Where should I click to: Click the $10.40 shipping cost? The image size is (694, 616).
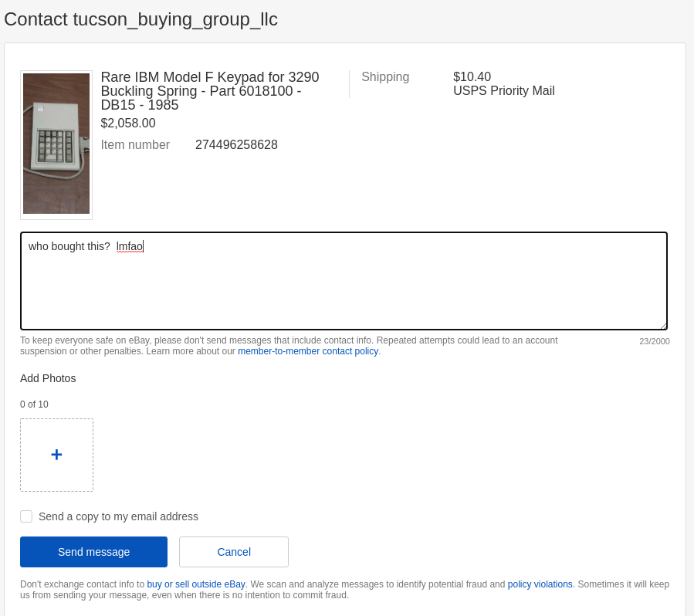pyautogui.click(x=472, y=77)
